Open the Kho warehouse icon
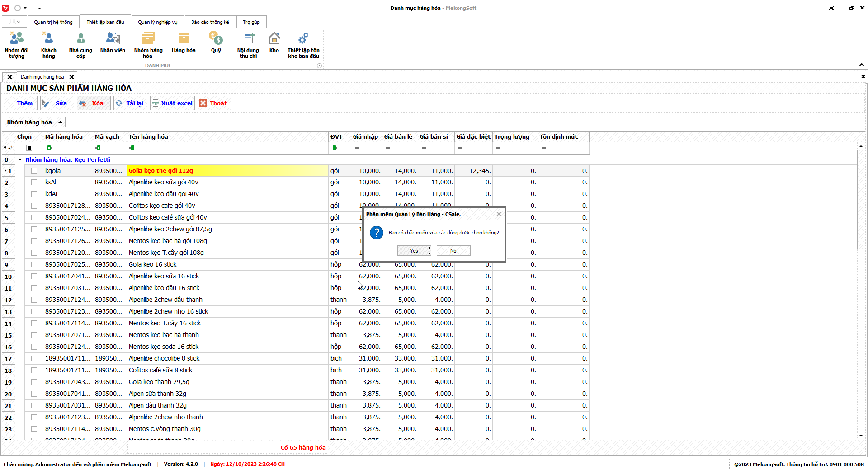The image size is (868, 469). pyautogui.click(x=274, y=43)
